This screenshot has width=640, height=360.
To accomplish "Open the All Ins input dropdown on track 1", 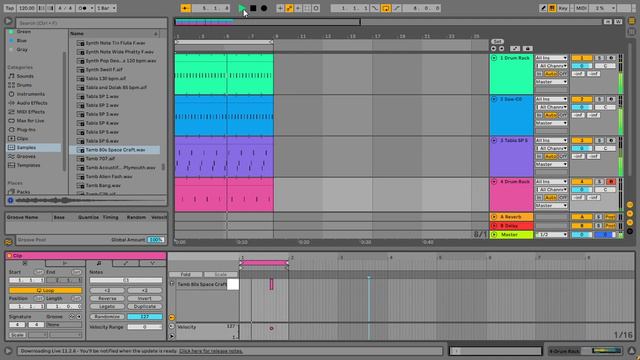I will pos(551,58).
